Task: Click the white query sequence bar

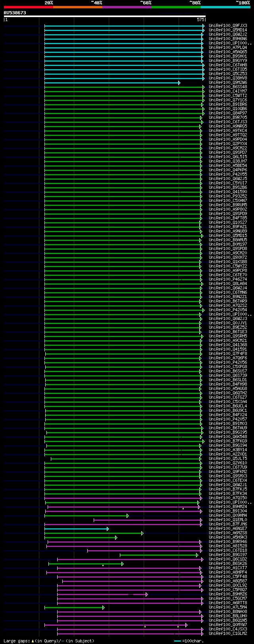Action: (x=105, y=17)
